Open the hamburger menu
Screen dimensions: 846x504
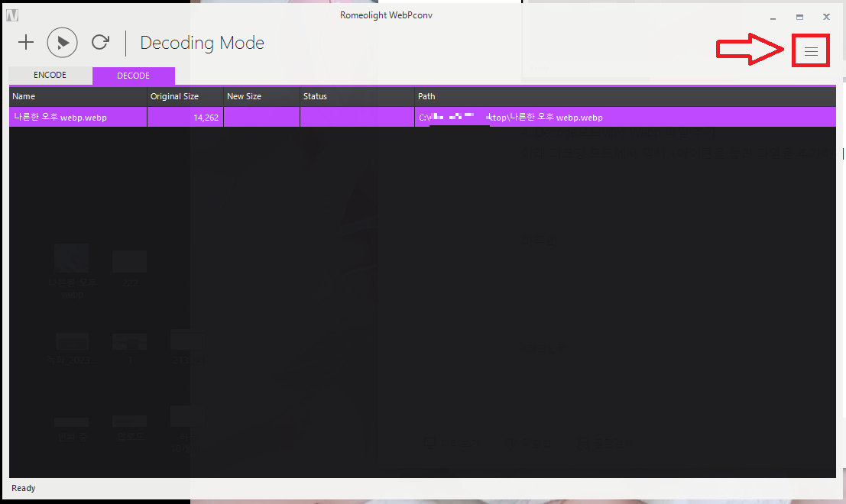pos(811,51)
